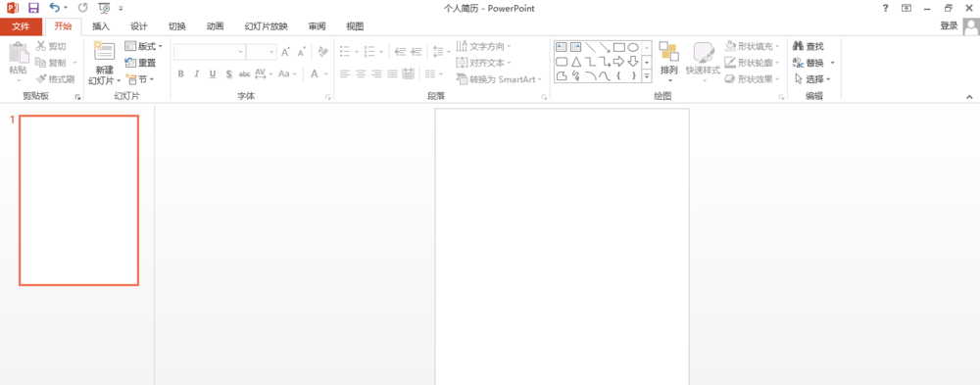980x385 pixels.
Task: Select the arrow line shape in gallery
Action: [x=605, y=47]
